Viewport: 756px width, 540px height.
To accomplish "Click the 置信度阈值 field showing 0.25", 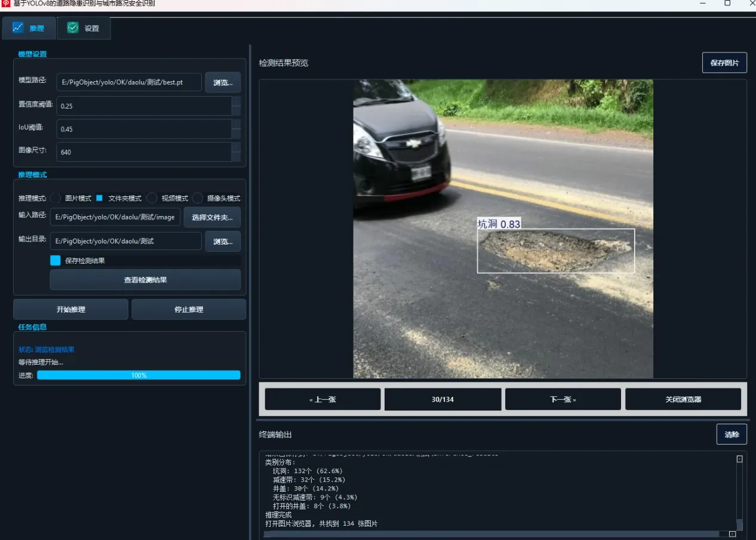I will [144, 106].
